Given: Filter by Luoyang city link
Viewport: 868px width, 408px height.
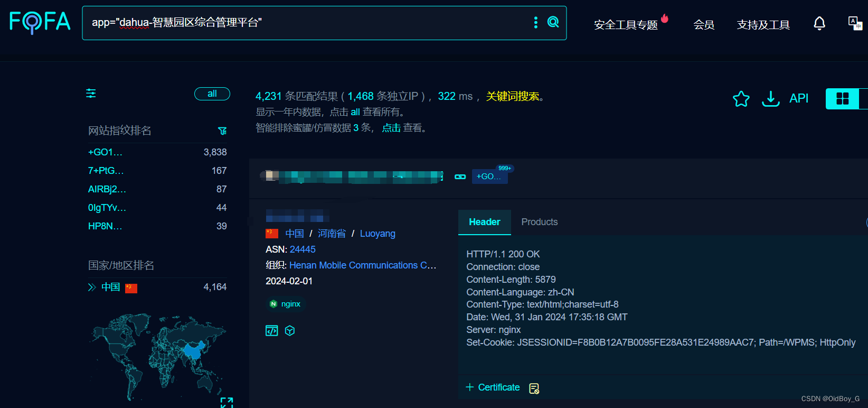Looking at the screenshot, I should [378, 234].
